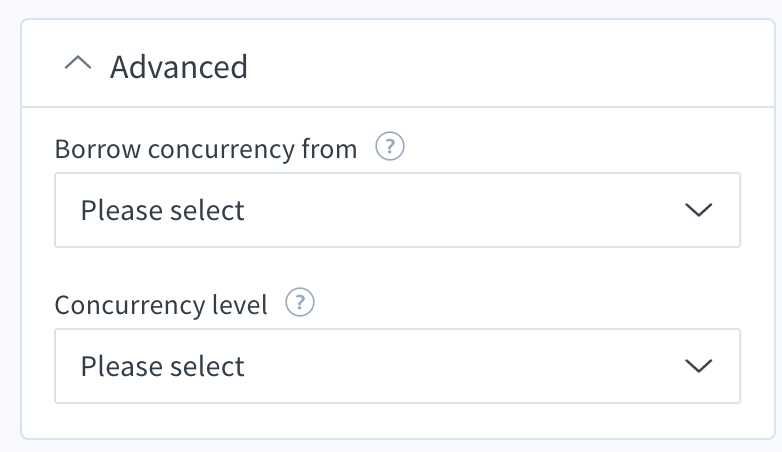Click the Advanced section title text

click(x=179, y=67)
